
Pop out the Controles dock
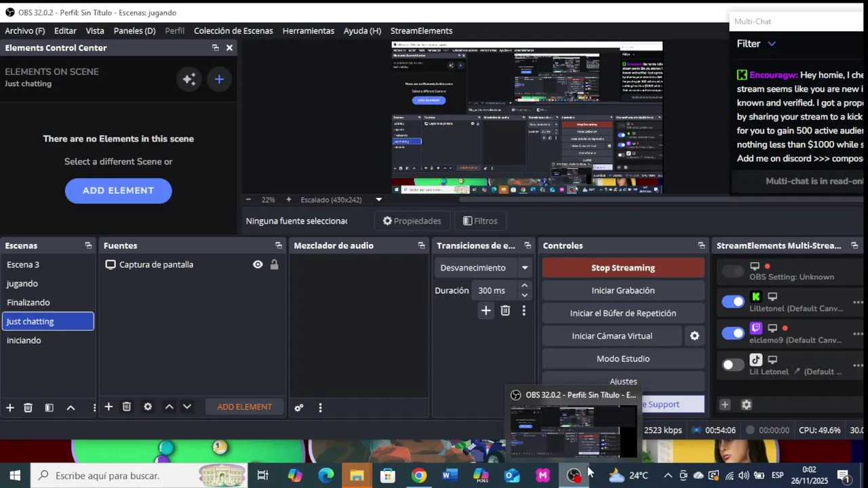click(x=701, y=245)
